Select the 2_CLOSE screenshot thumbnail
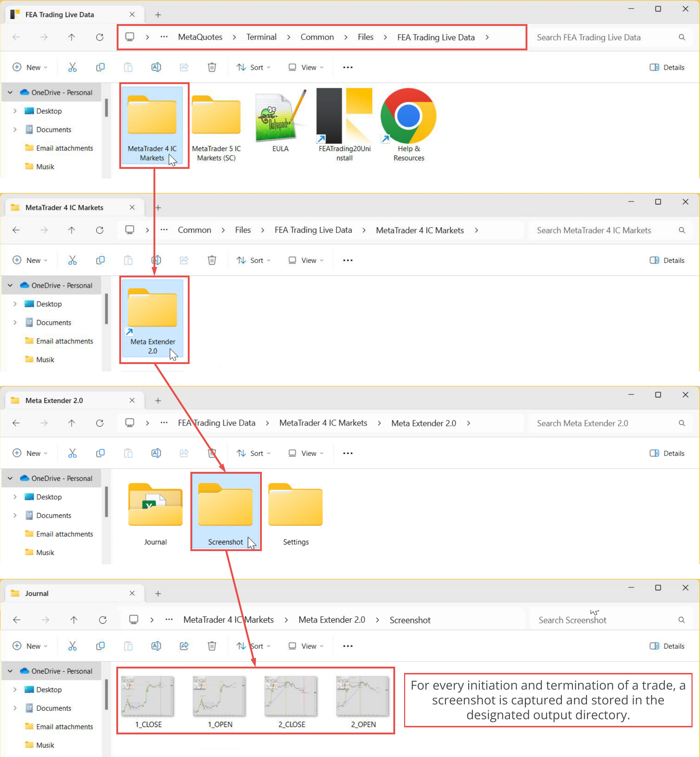 pyautogui.click(x=291, y=702)
